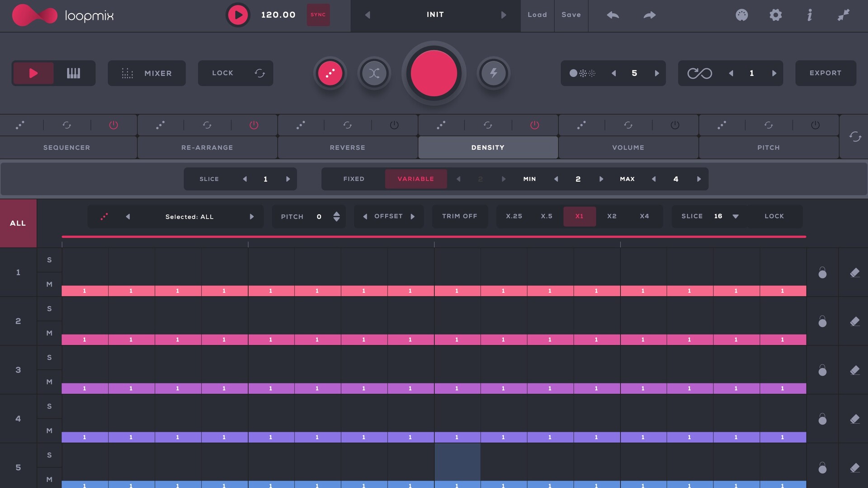Click the eraser icon on track 3
Image resolution: width=868 pixels, height=488 pixels.
point(854,370)
